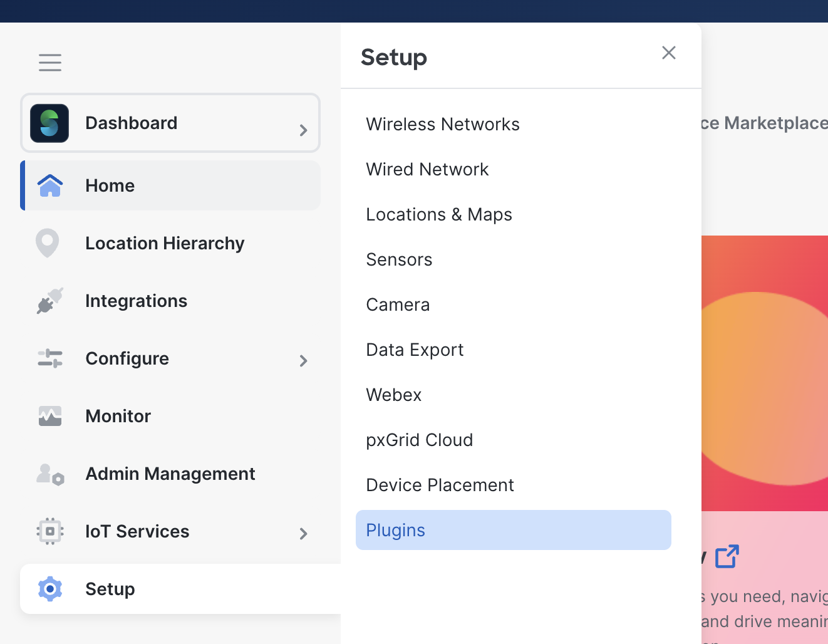Choose Device Placement option
828x644 pixels.
click(440, 485)
